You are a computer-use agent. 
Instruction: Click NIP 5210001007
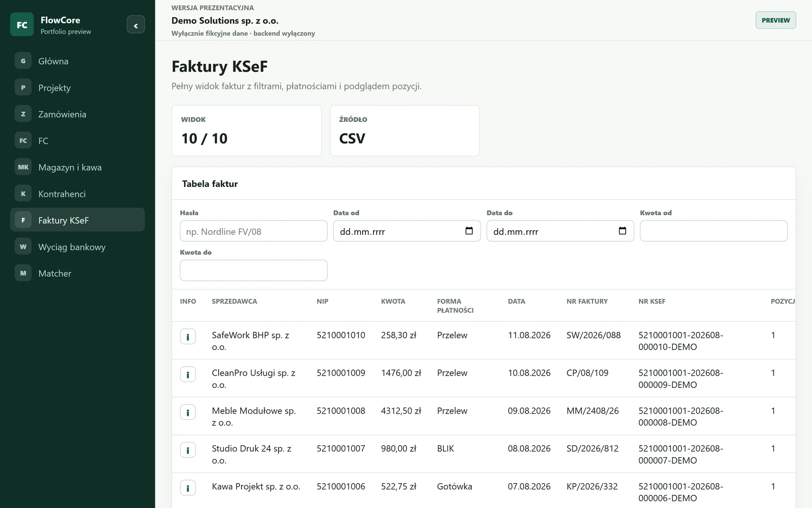[x=341, y=448]
